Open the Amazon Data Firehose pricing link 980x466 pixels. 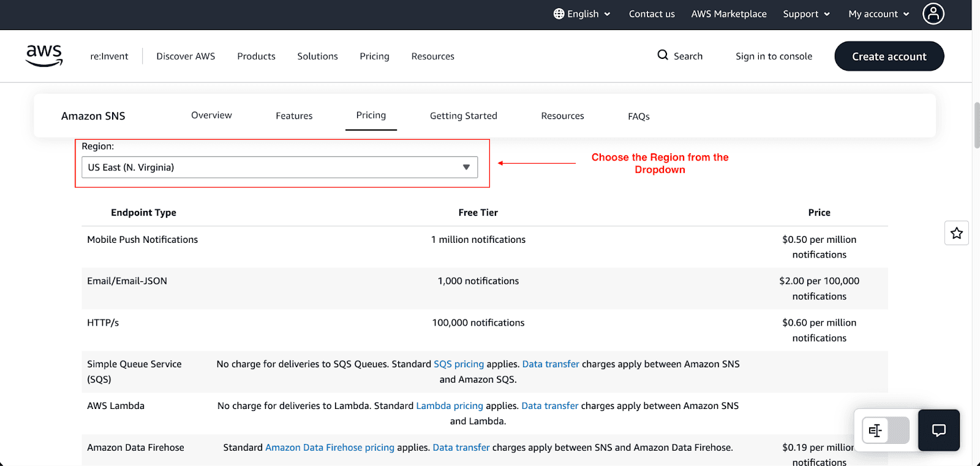pyautogui.click(x=330, y=448)
